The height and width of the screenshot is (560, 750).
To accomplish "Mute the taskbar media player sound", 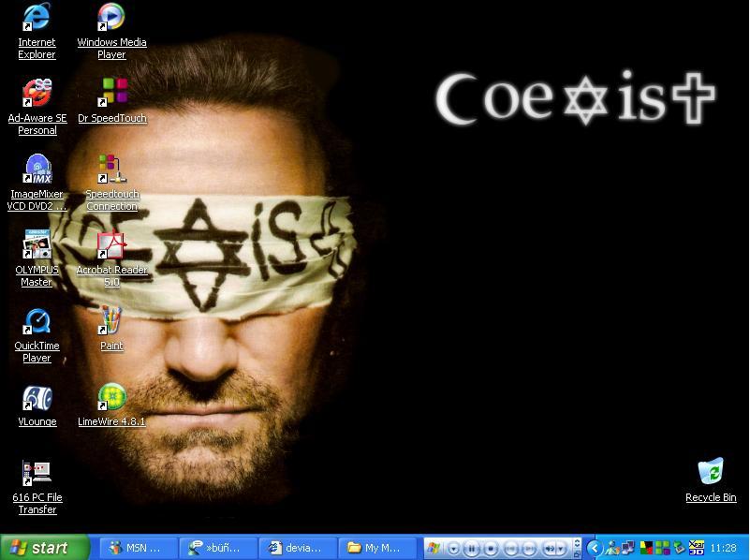I will [x=550, y=548].
